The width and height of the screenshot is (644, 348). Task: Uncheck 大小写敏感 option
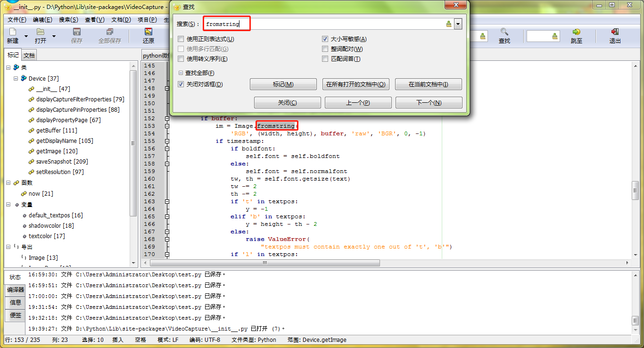(325, 39)
